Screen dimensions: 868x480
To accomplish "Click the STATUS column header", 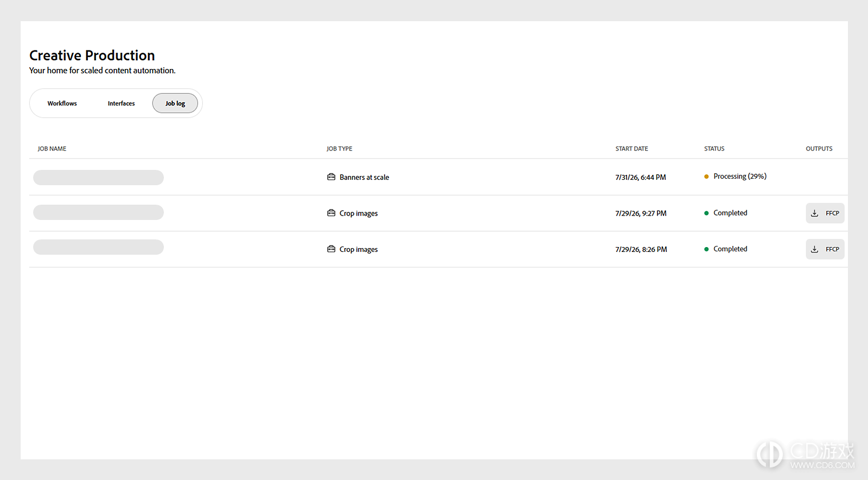I will (714, 149).
